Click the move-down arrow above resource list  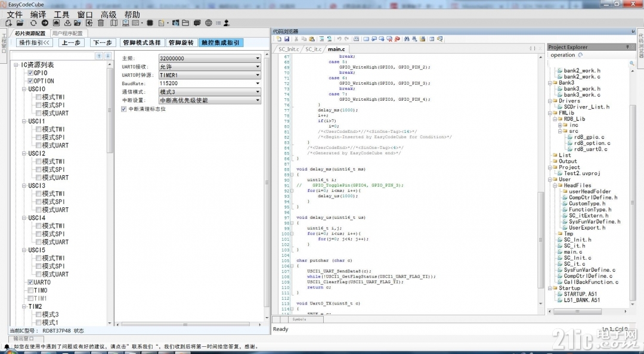(x=107, y=56)
